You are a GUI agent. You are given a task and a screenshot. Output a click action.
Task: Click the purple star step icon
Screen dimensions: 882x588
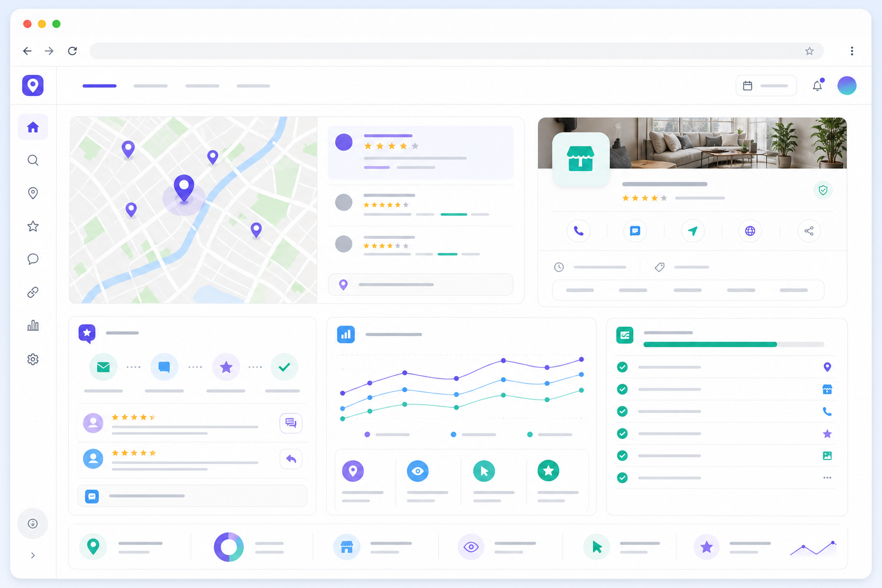click(226, 367)
